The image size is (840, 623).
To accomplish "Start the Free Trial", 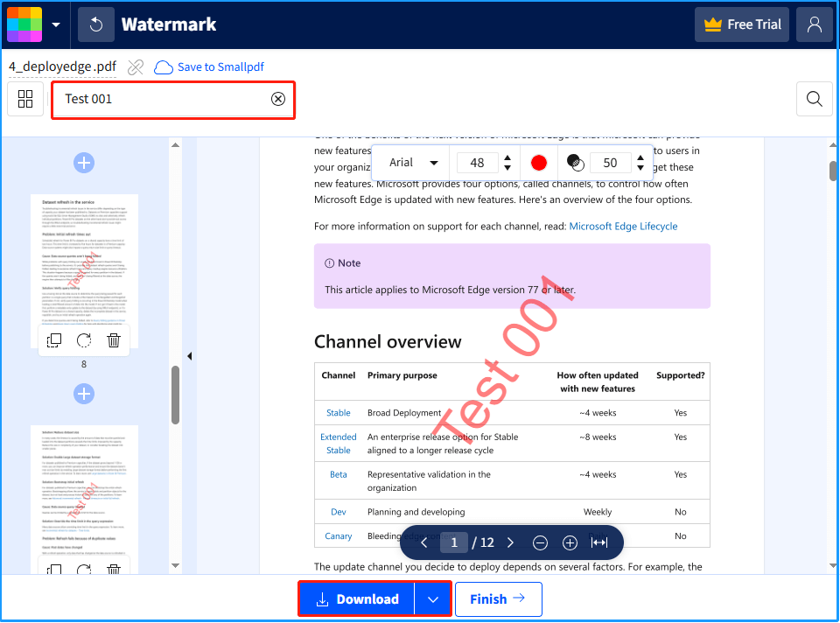I will (x=741, y=24).
